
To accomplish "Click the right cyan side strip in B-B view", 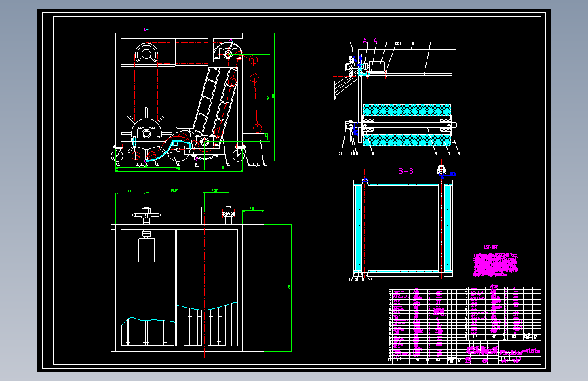I will point(448,228).
